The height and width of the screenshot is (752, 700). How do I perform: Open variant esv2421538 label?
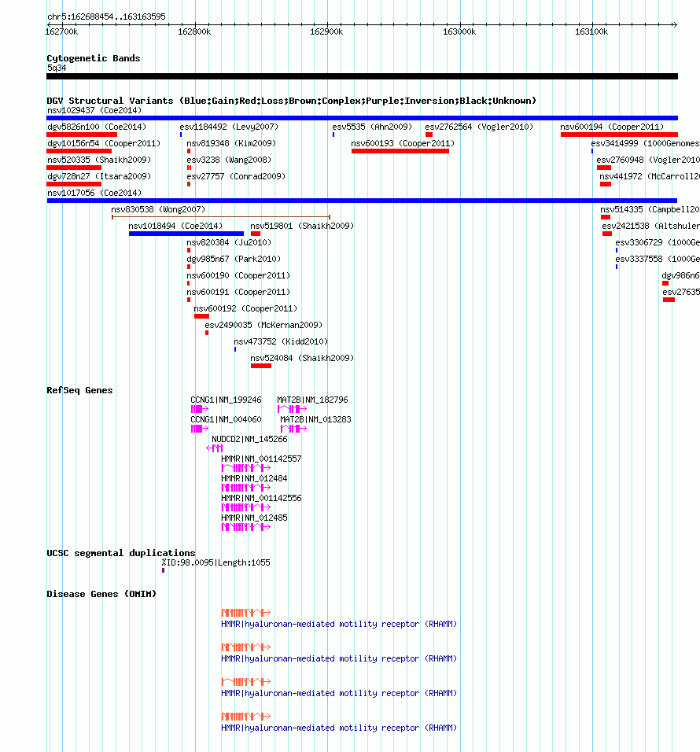650,226
